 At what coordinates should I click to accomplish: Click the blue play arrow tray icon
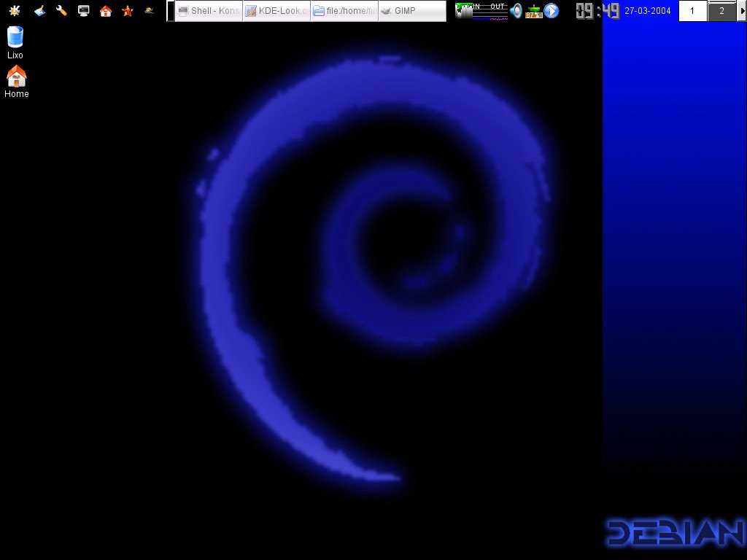tap(551, 10)
